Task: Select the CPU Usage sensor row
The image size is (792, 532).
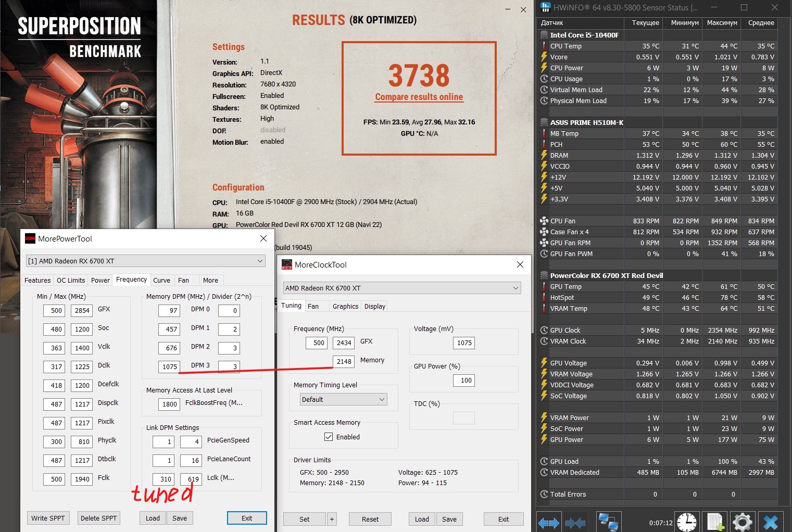Action: 658,79
